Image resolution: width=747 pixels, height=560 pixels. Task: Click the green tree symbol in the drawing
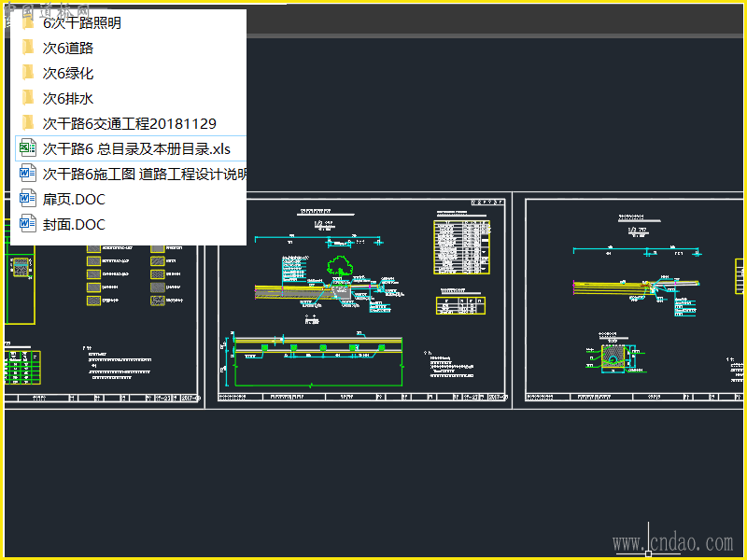[340, 266]
